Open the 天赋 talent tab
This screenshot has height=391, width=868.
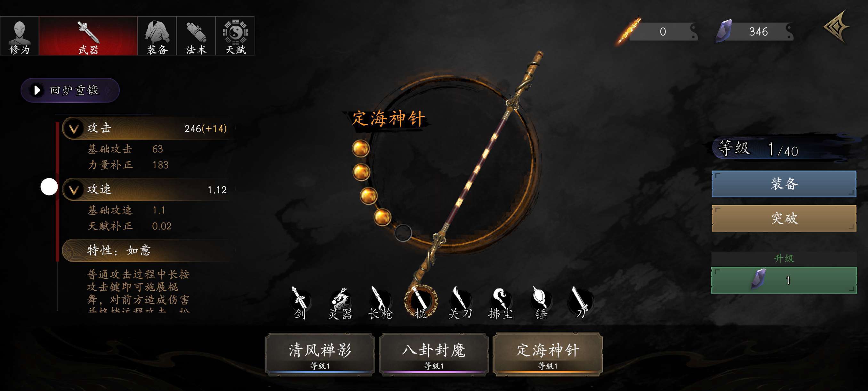tap(235, 36)
